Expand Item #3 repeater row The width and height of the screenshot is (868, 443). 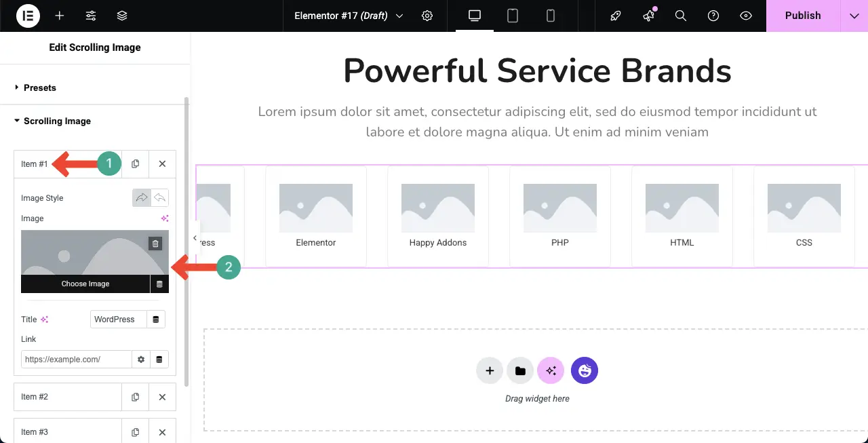[x=68, y=432]
